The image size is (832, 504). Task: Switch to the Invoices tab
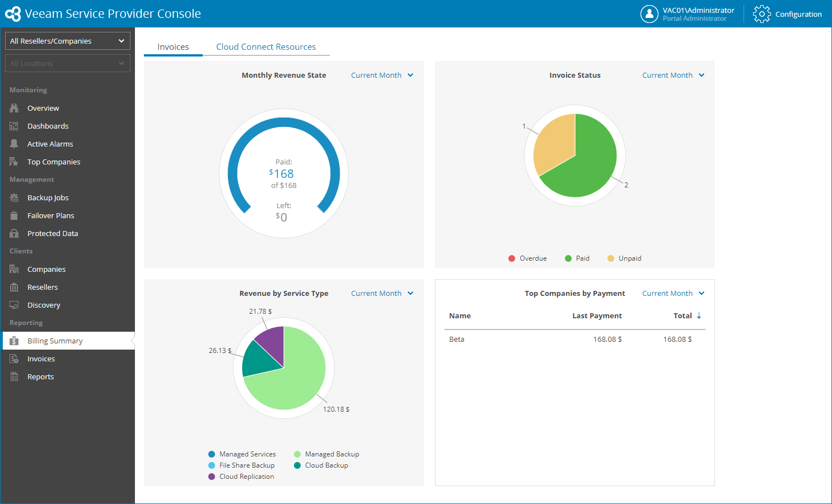point(173,47)
